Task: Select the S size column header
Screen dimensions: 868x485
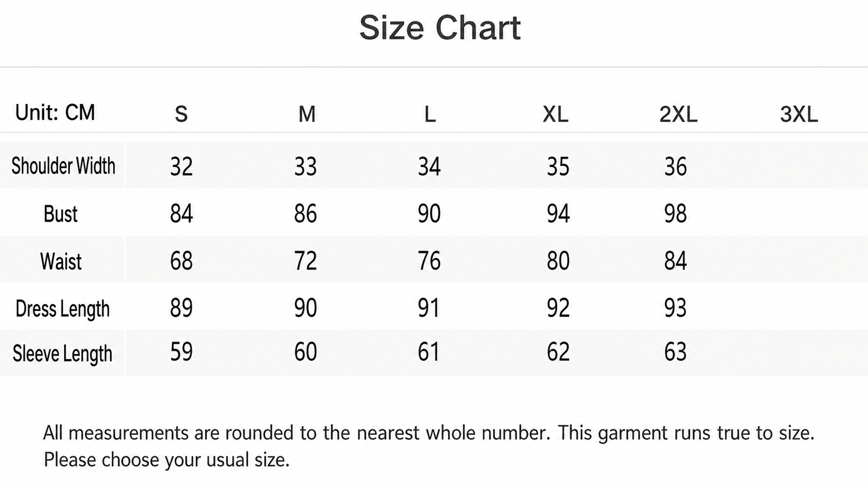Action: (181, 114)
